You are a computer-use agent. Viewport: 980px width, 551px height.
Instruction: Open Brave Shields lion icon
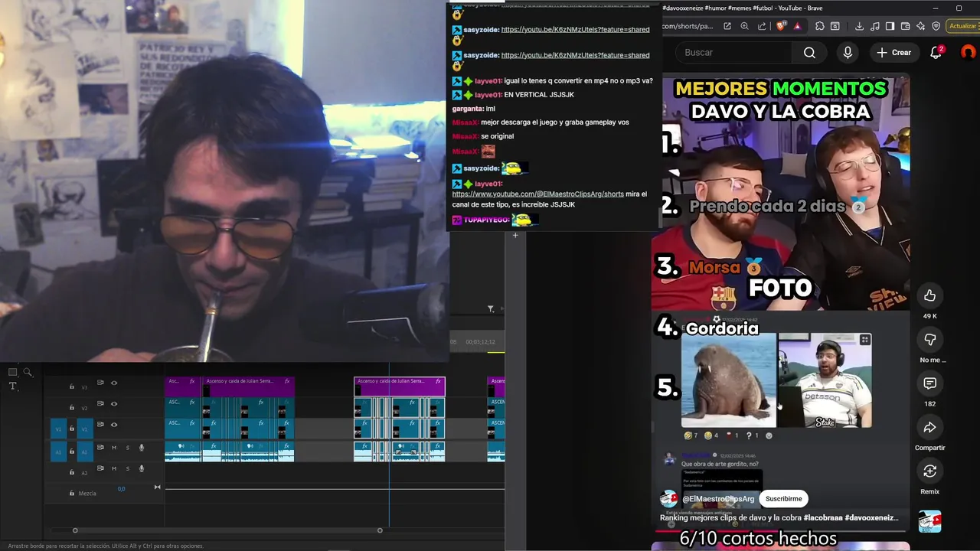click(x=781, y=26)
